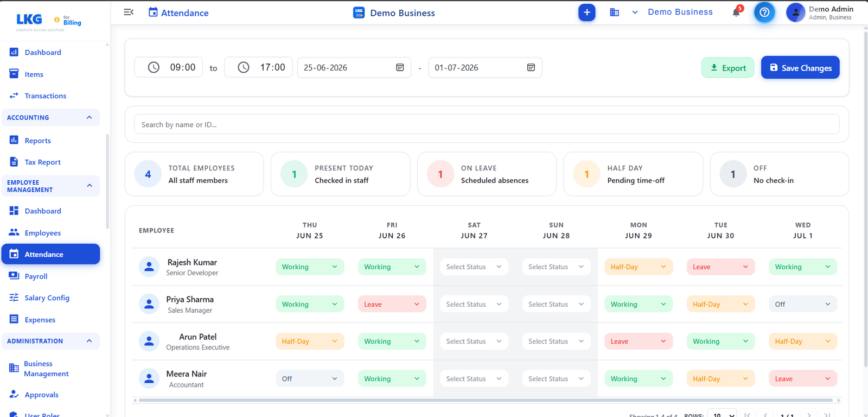Click the EMPLOYEE column header
The image size is (868, 417).
156,230
